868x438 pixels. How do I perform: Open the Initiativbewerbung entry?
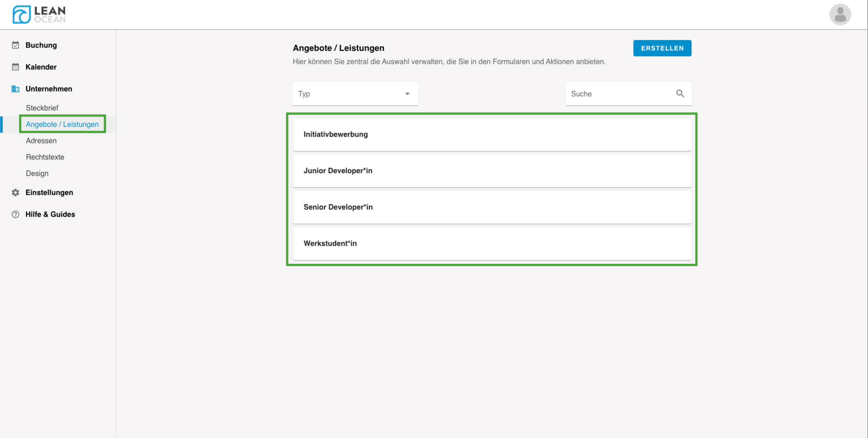coord(492,134)
